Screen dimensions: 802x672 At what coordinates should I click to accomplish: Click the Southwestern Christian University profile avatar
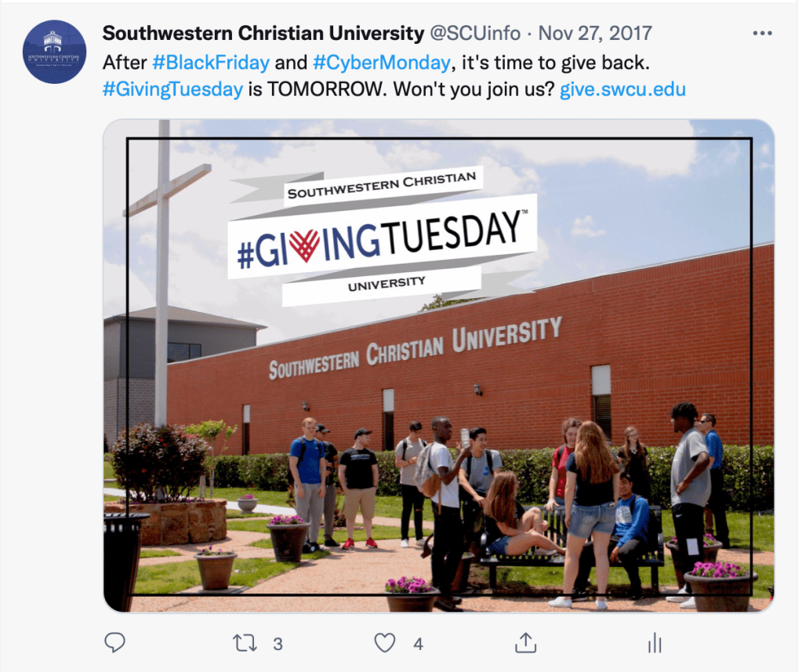54,52
